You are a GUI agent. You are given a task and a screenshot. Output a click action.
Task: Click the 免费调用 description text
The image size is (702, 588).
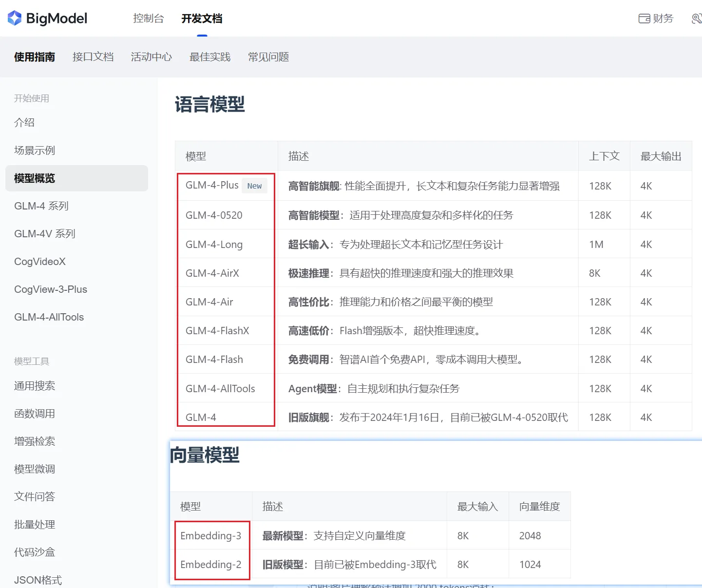point(407,360)
